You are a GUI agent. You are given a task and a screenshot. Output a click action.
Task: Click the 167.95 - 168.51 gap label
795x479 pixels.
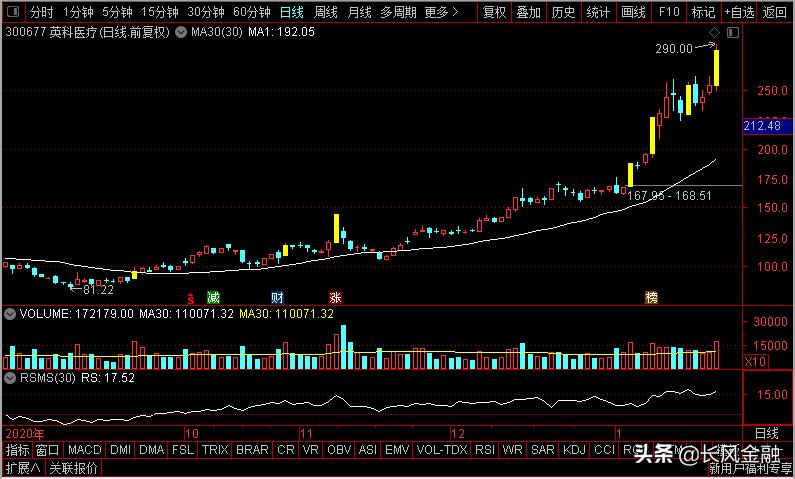669,196
